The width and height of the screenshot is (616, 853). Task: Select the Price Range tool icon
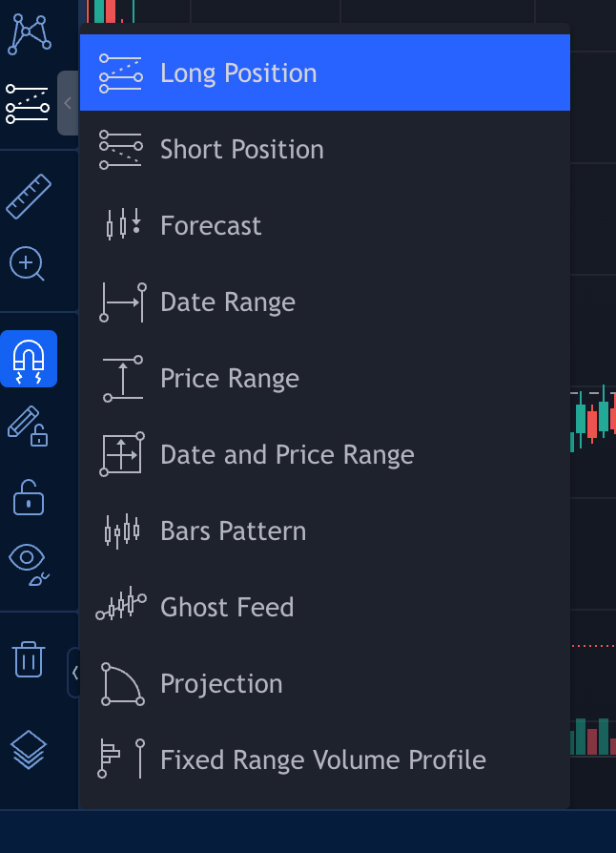tap(122, 379)
